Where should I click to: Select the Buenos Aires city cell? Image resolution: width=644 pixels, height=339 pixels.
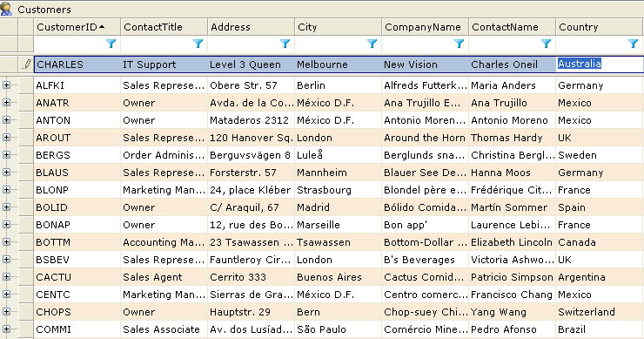pos(339,277)
